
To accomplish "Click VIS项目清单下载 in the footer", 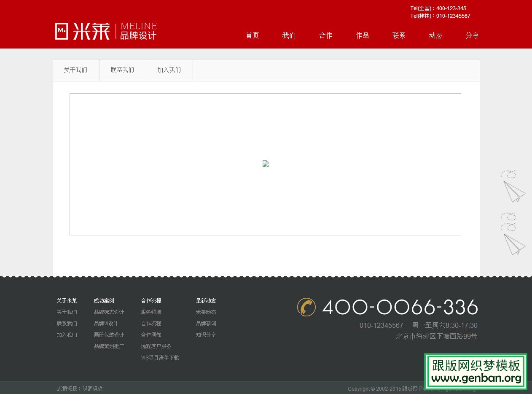I will coord(160,357).
